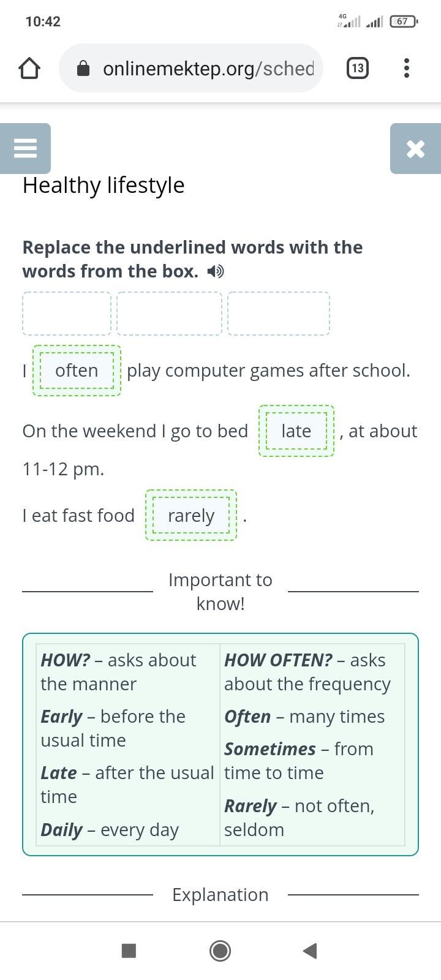Image resolution: width=441 pixels, height=980 pixels.
Task: Tap the address bar lock icon
Action: click(x=84, y=69)
